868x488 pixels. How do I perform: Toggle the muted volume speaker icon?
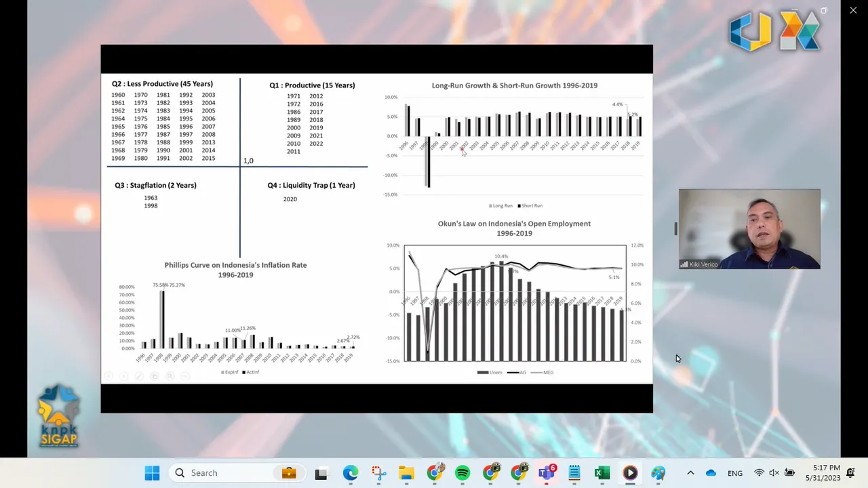tap(774, 473)
